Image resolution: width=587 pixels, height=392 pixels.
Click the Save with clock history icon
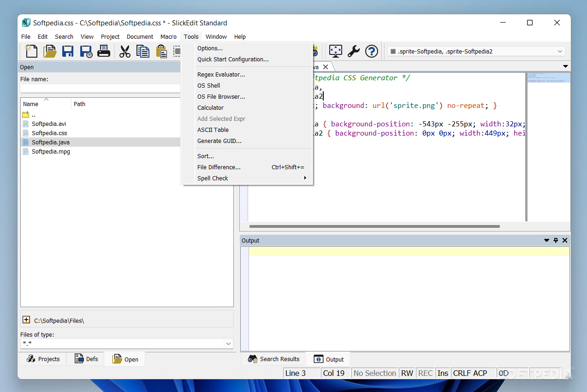(86, 51)
